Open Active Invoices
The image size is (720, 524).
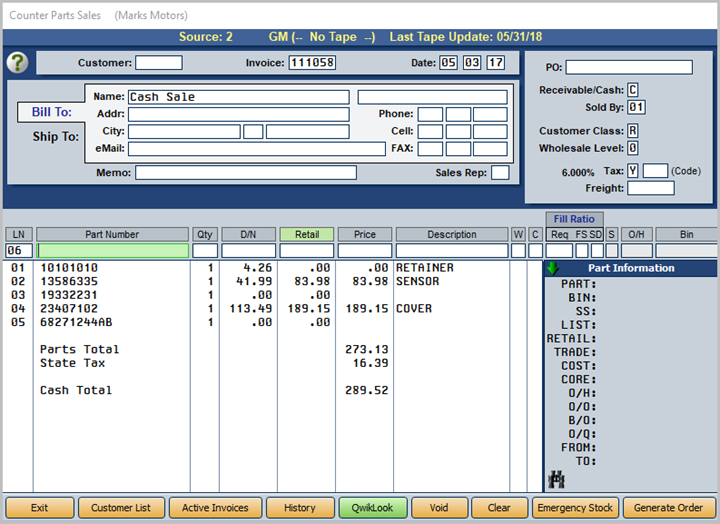(x=215, y=508)
